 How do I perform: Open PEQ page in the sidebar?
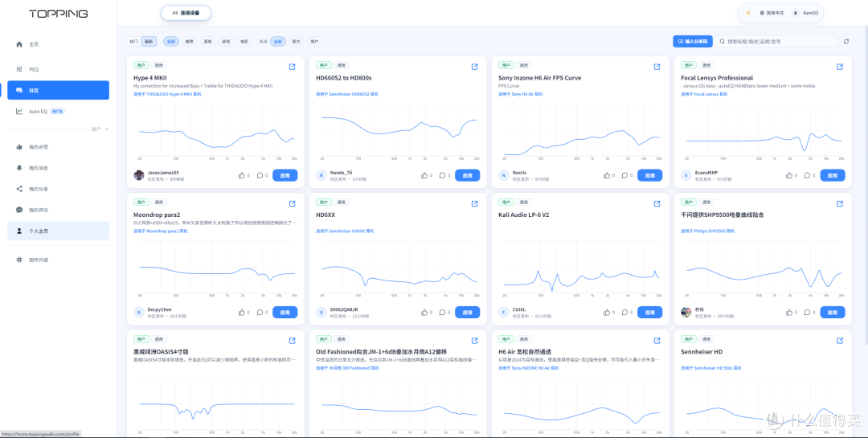coord(58,69)
